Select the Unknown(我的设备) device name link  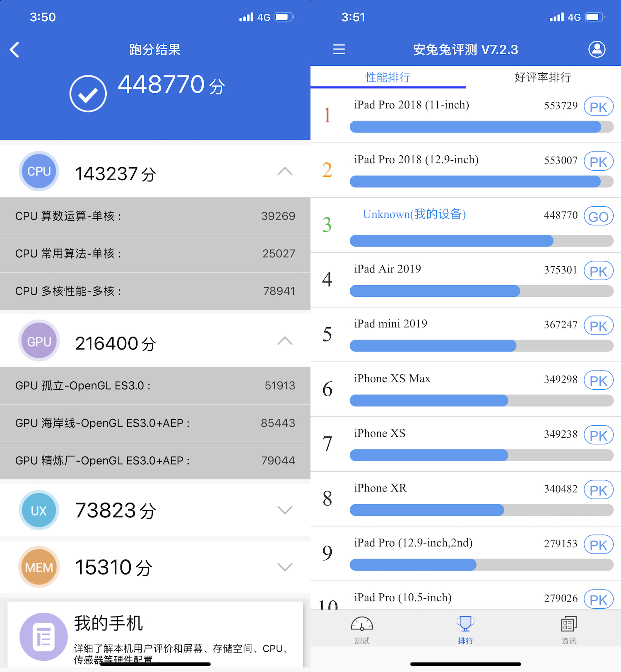(414, 214)
